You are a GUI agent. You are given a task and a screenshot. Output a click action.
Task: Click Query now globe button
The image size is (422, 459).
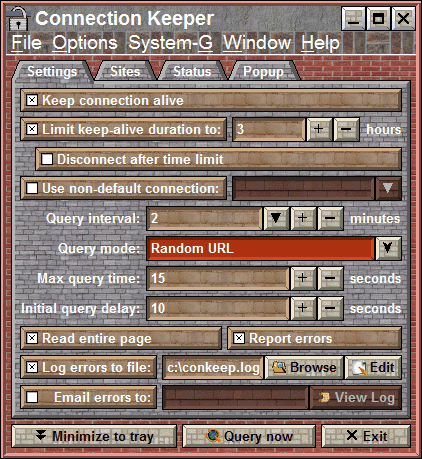(249, 436)
